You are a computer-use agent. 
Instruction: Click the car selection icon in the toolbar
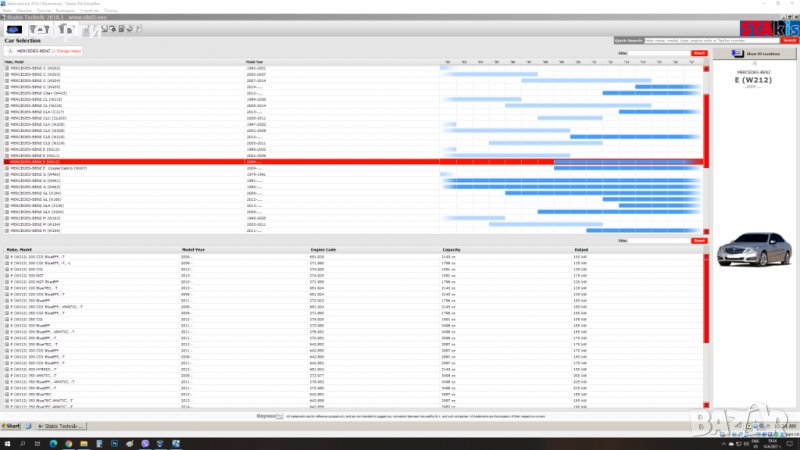tap(16, 26)
